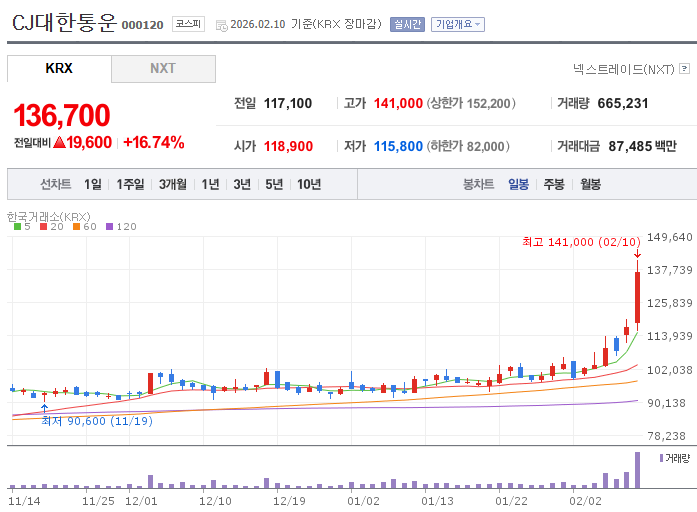Click the 149,640 price axis label
The image size is (697, 512).
click(669, 237)
